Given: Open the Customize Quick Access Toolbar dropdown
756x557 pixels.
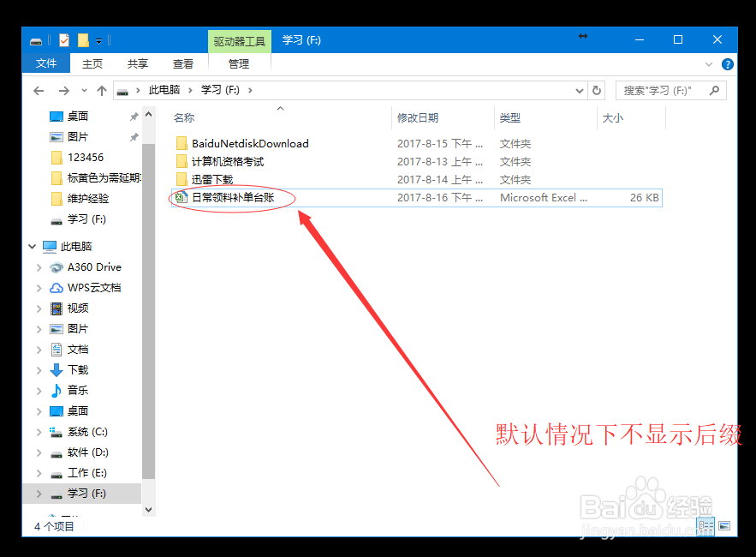Looking at the screenshot, I should coord(98,41).
